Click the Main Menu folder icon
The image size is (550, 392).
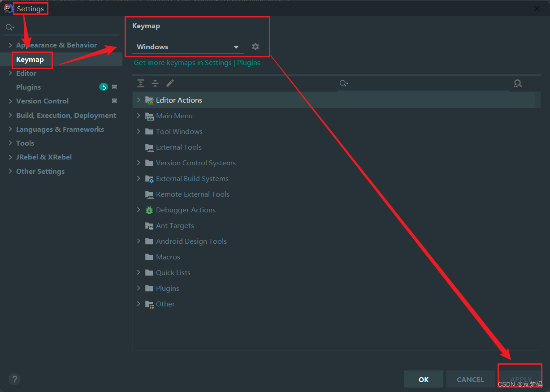[x=149, y=116]
